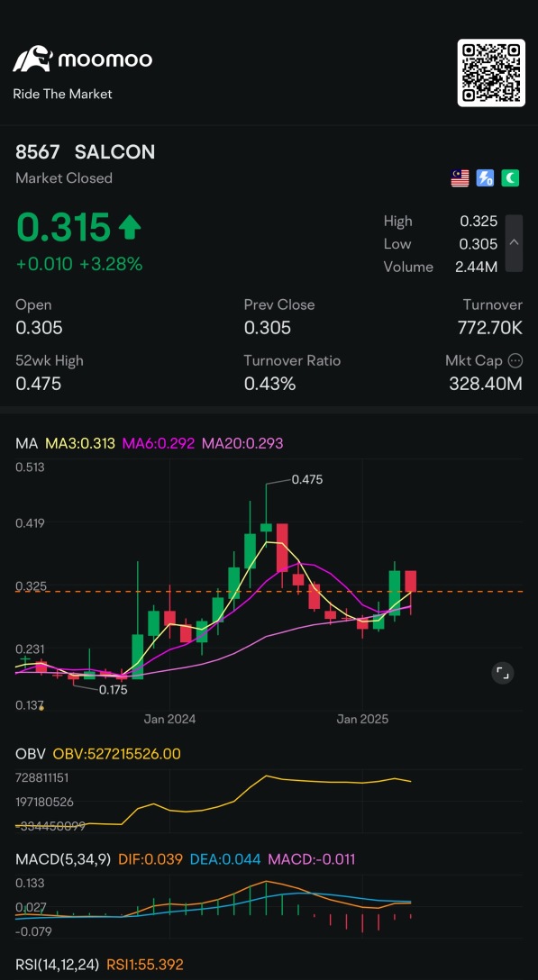This screenshot has height=980, width=538.
Task: Tap the 0.175 low price marker
Action: (x=114, y=690)
